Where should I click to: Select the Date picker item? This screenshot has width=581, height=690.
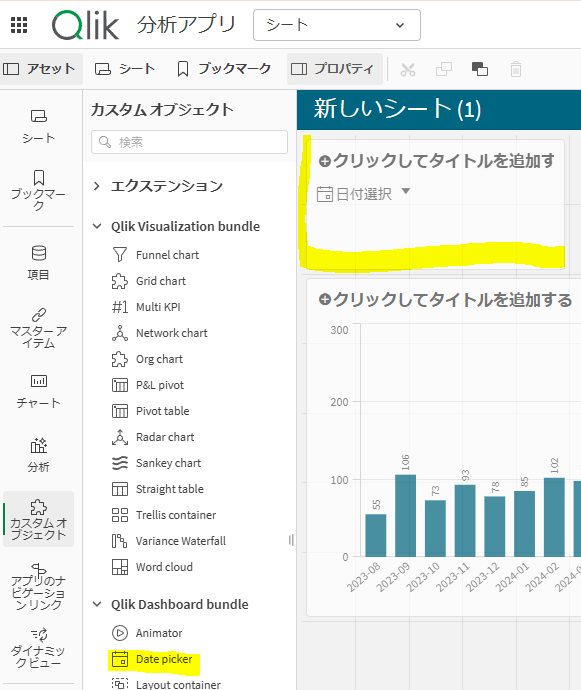pos(153,659)
